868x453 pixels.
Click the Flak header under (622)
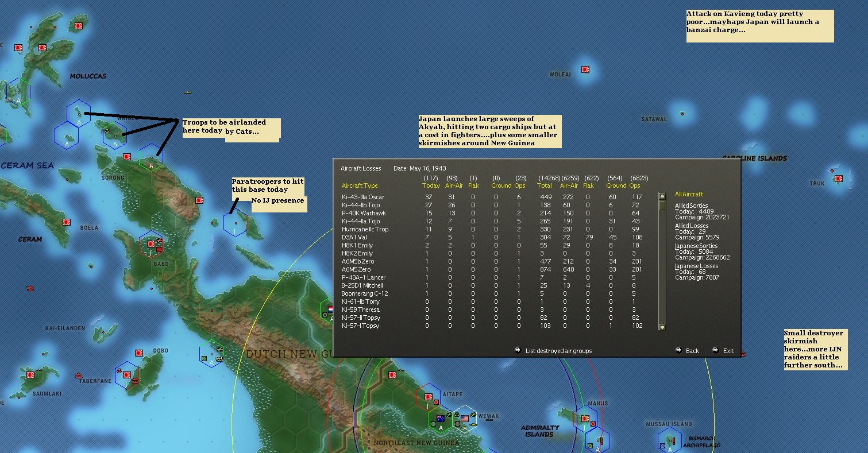[x=588, y=185]
